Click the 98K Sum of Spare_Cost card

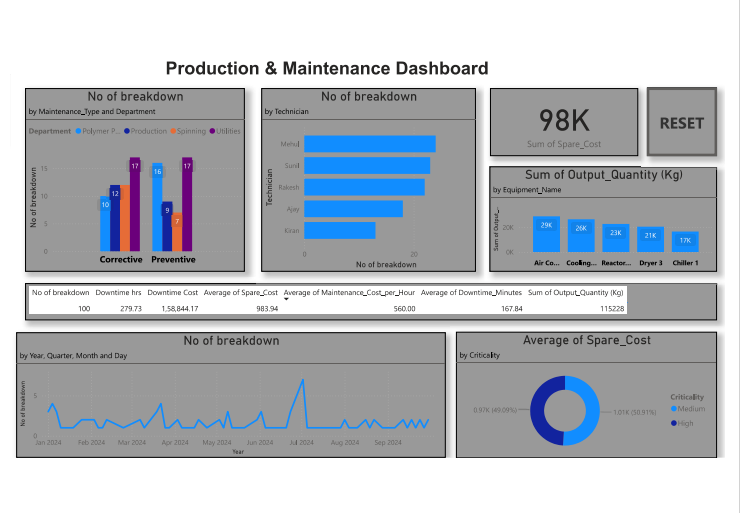coord(564,122)
